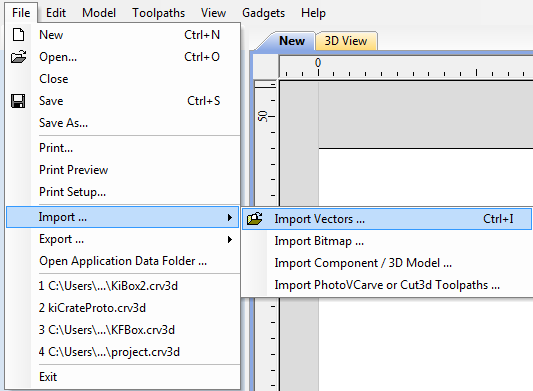
Task: Click the Open folder icon
Action: 18,57
